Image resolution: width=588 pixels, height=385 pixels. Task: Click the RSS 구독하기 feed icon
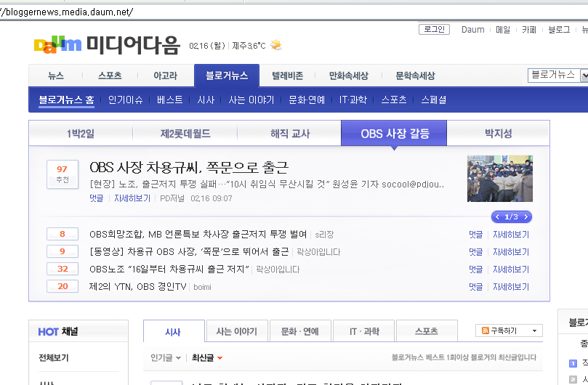point(486,331)
